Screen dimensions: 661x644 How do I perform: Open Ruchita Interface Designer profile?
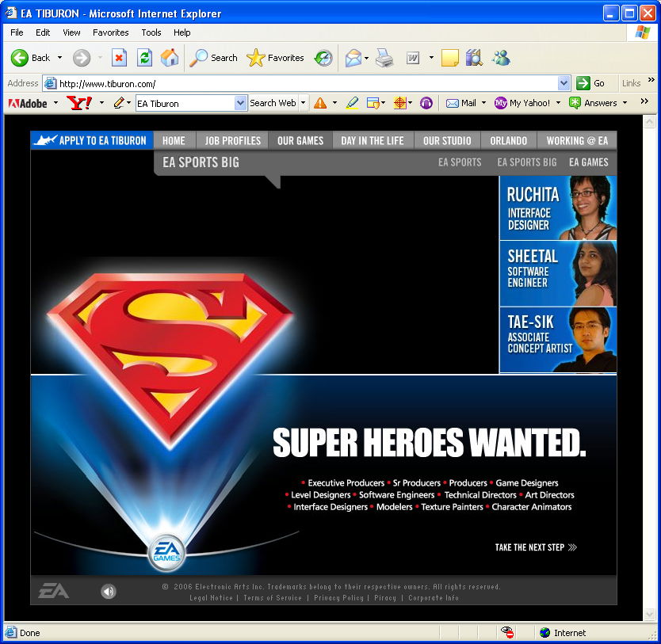(558, 208)
